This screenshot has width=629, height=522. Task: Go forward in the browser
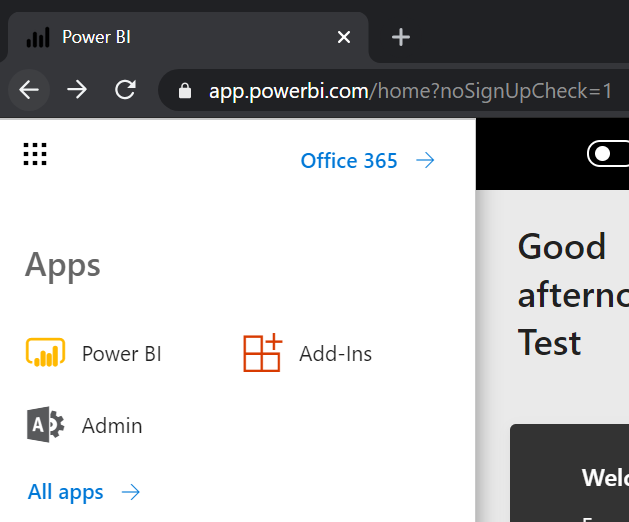[x=77, y=90]
